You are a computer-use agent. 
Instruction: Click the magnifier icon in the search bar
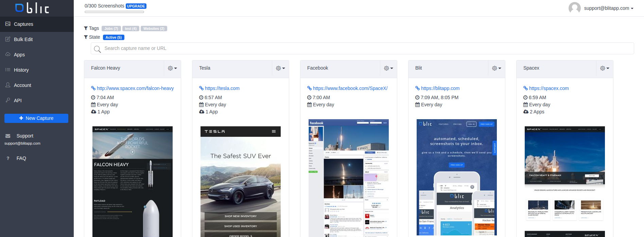click(97, 49)
